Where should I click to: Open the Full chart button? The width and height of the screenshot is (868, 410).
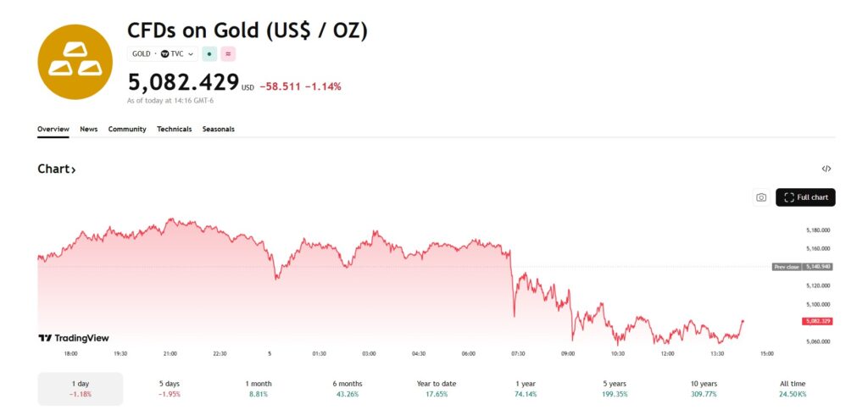click(x=805, y=197)
